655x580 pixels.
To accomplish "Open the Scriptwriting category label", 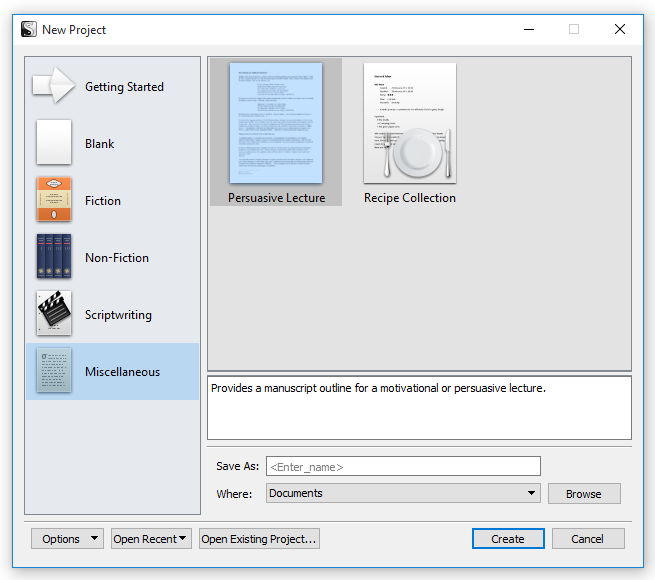I will [118, 315].
